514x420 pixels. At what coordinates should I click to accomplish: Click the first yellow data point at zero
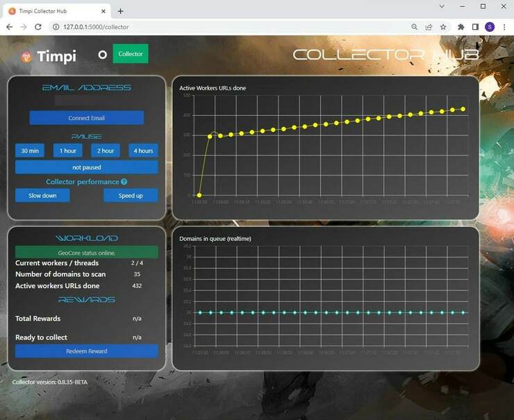(199, 195)
